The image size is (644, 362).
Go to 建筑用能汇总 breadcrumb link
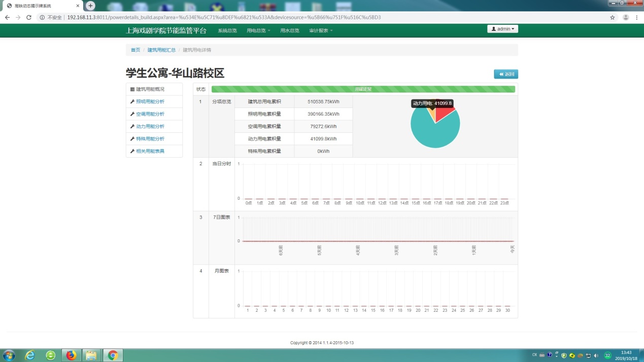161,50
